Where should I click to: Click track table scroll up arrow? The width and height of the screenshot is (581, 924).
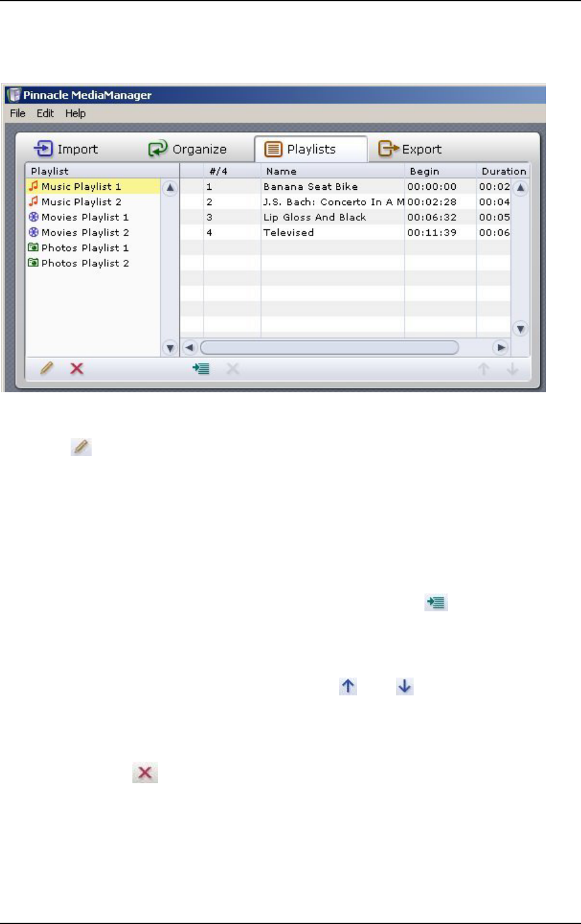coord(521,188)
